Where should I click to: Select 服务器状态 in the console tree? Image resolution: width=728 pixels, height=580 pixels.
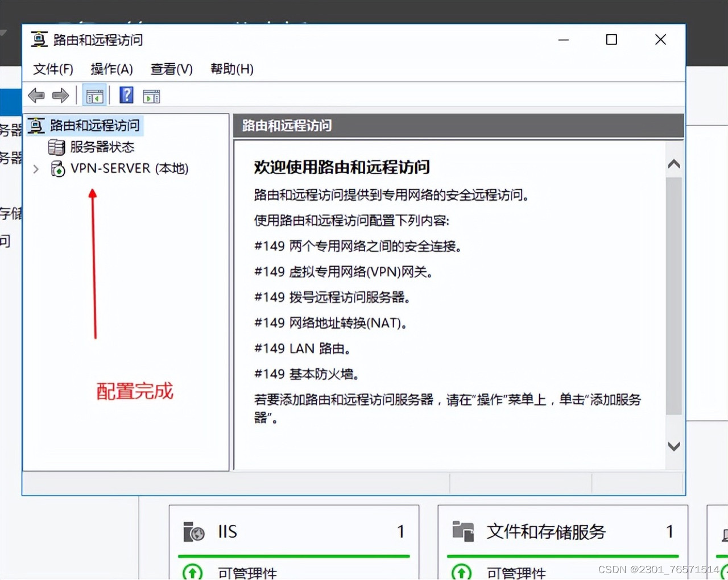coord(101,147)
